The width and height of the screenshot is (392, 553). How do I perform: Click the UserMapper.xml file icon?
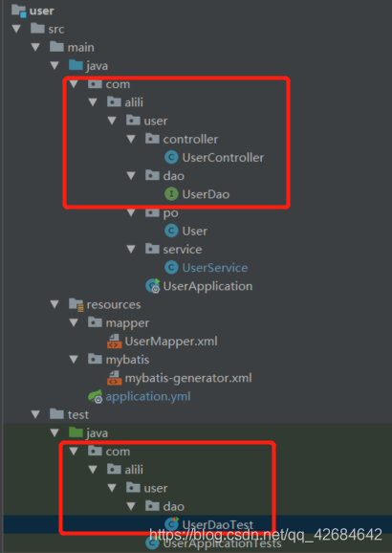point(114,341)
